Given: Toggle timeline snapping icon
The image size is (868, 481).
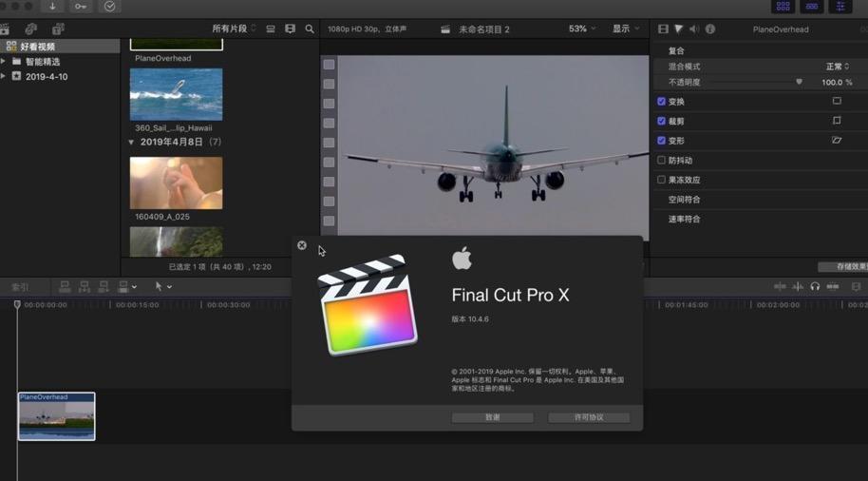Looking at the screenshot, I should point(833,286).
